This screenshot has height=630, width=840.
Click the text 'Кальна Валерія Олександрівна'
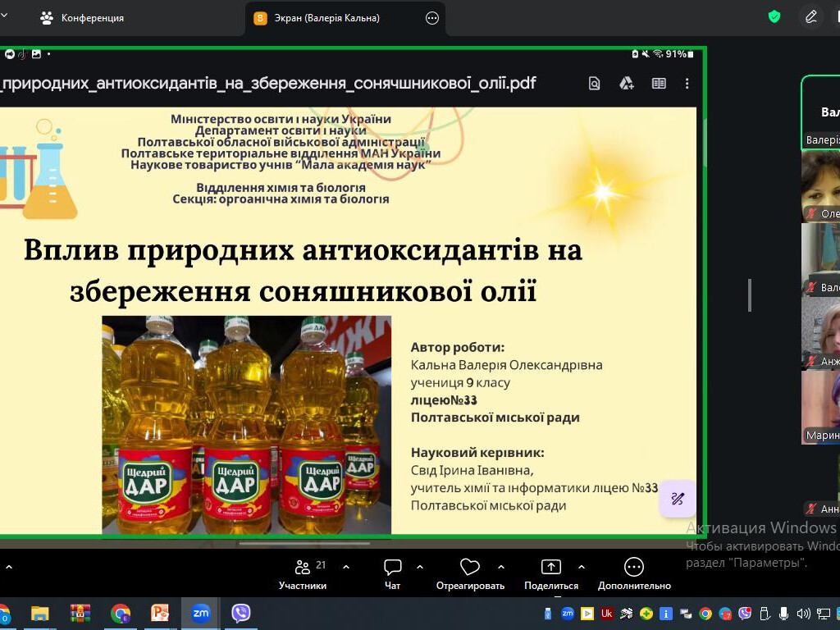pos(506,365)
